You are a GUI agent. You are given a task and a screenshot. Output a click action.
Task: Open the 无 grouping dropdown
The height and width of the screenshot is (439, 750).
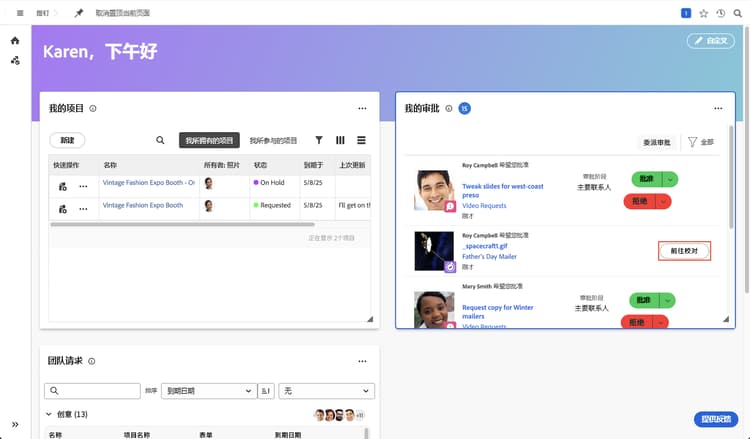pyautogui.click(x=327, y=391)
